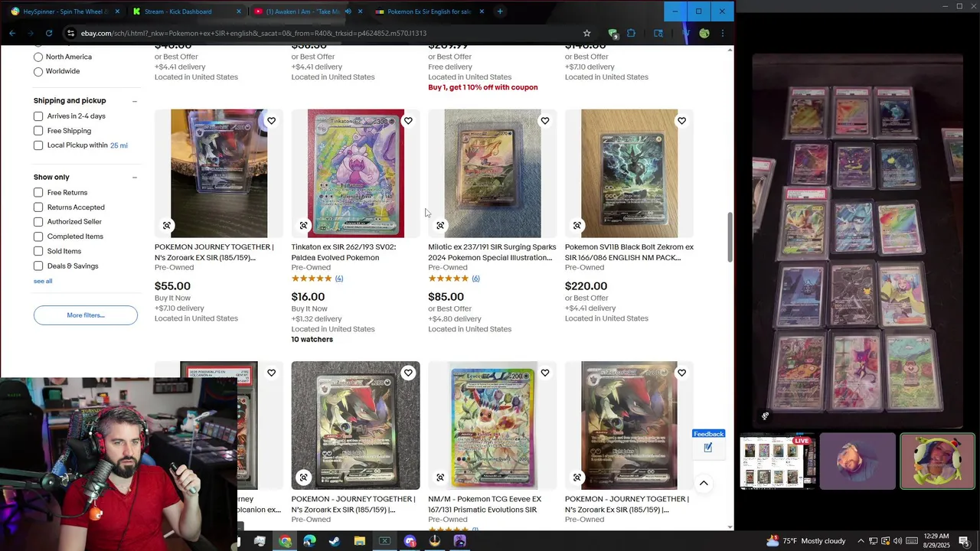Select the Worldwide location option
Image resolution: width=980 pixels, height=551 pixels.
(38, 71)
